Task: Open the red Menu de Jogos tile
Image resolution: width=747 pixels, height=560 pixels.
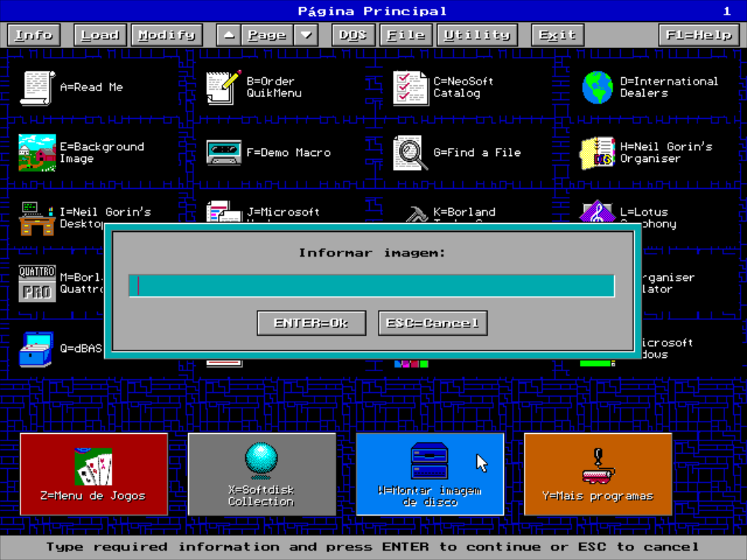Action: [94, 474]
